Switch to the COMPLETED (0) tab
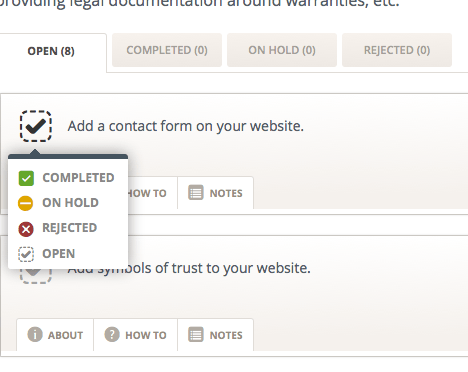 (167, 50)
